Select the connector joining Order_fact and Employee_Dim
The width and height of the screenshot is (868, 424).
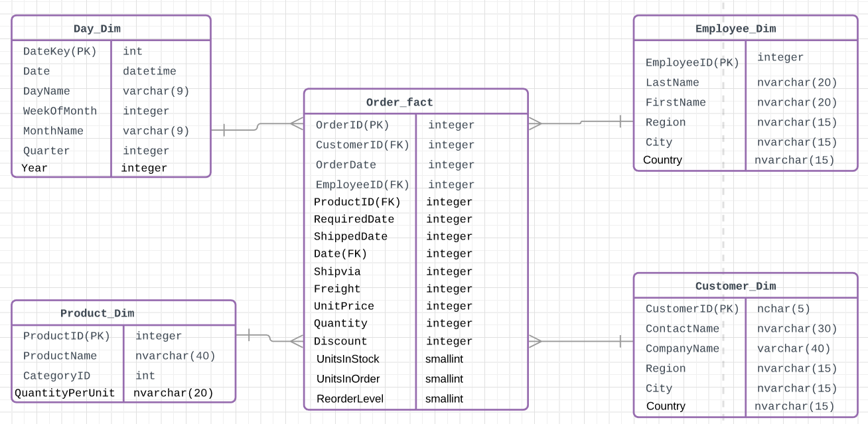[581, 121]
